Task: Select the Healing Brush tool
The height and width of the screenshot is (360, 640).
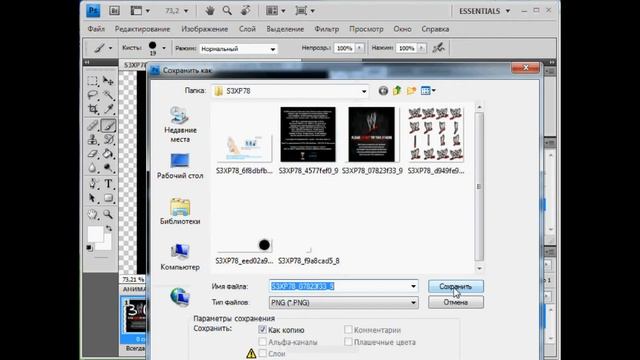Action: [93, 125]
